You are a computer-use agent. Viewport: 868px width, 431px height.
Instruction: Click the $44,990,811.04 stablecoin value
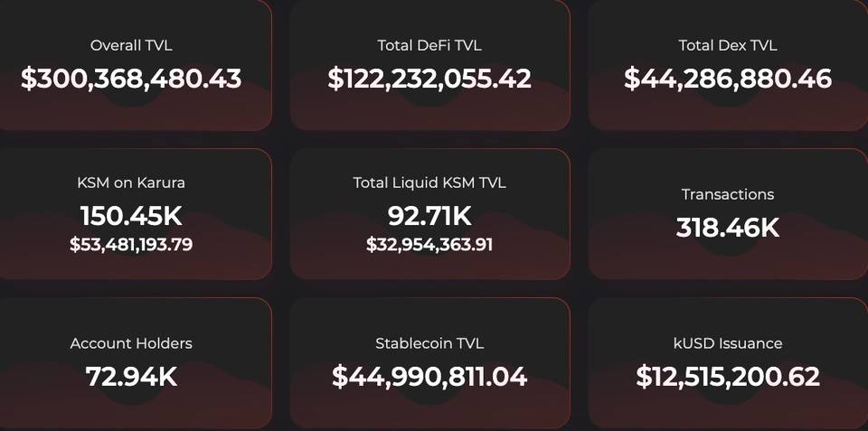coord(429,377)
